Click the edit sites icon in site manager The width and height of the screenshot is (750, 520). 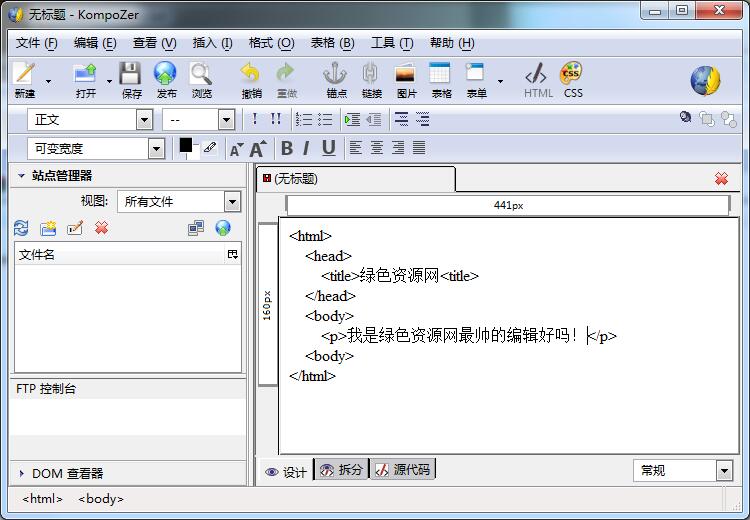[196, 228]
